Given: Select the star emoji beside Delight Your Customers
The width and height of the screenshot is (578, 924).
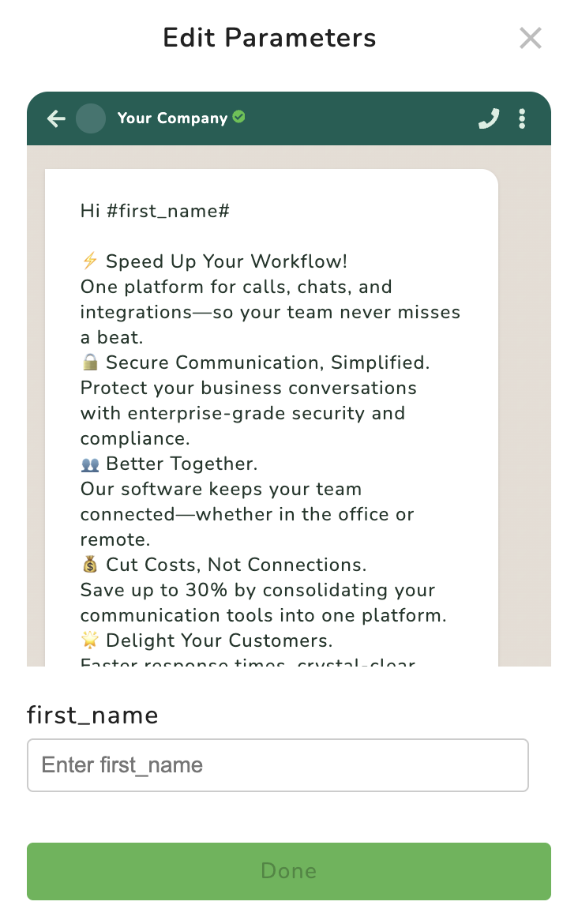Looking at the screenshot, I should coord(89,640).
